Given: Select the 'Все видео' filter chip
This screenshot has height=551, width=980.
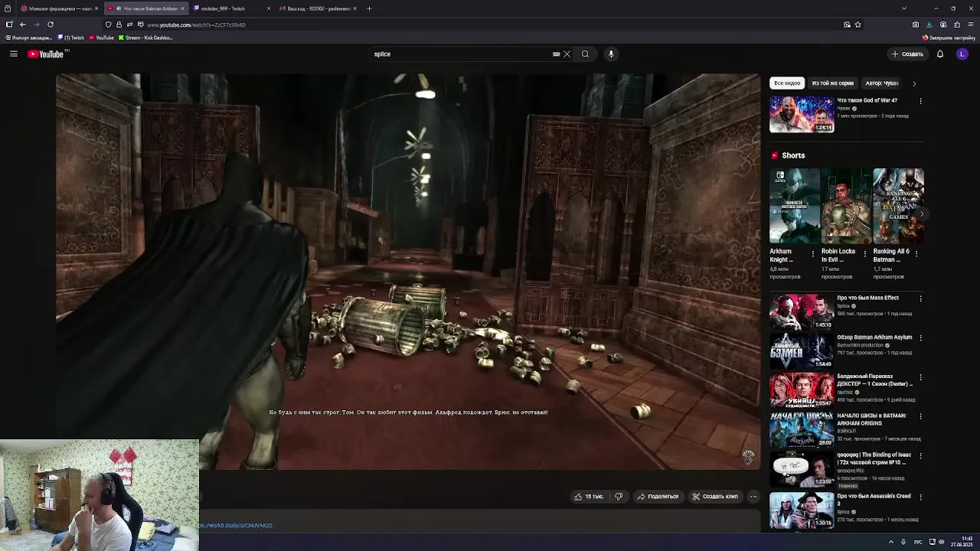Looking at the screenshot, I should click(x=787, y=83).
